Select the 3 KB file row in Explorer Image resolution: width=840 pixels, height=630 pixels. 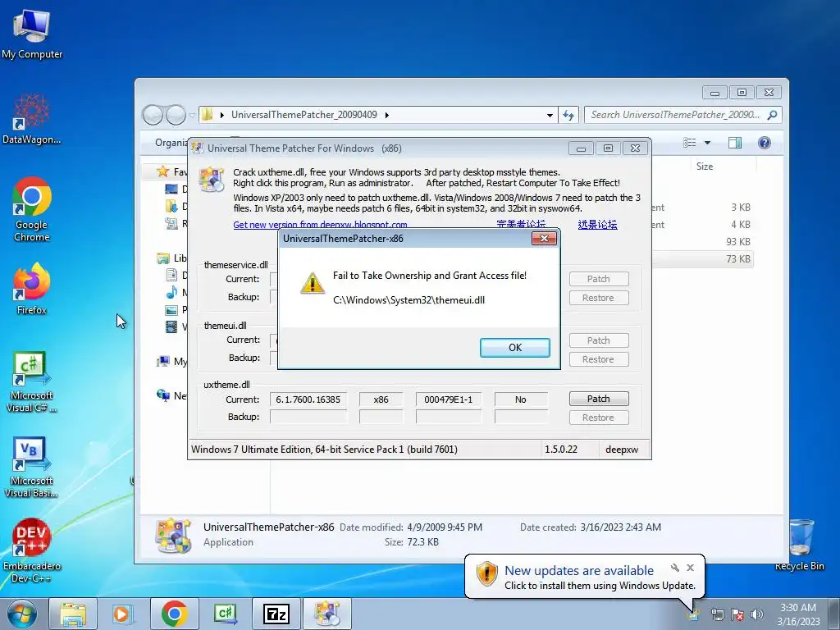702,208
